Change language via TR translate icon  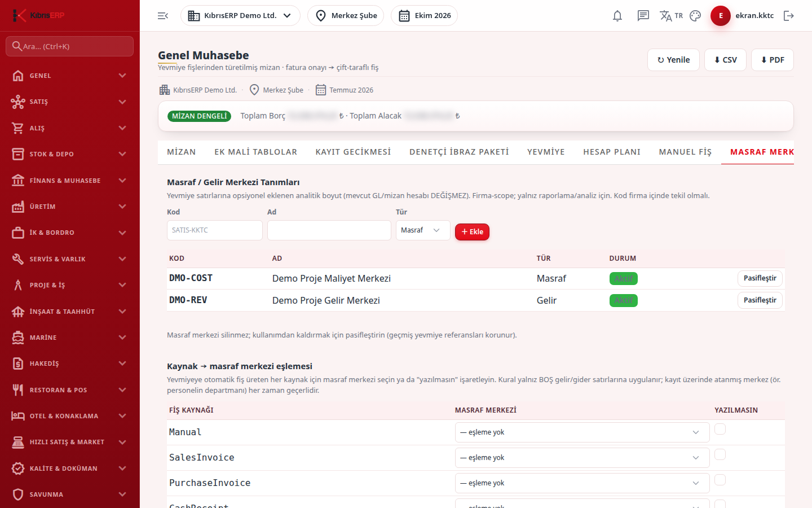[x=671, y=16]
